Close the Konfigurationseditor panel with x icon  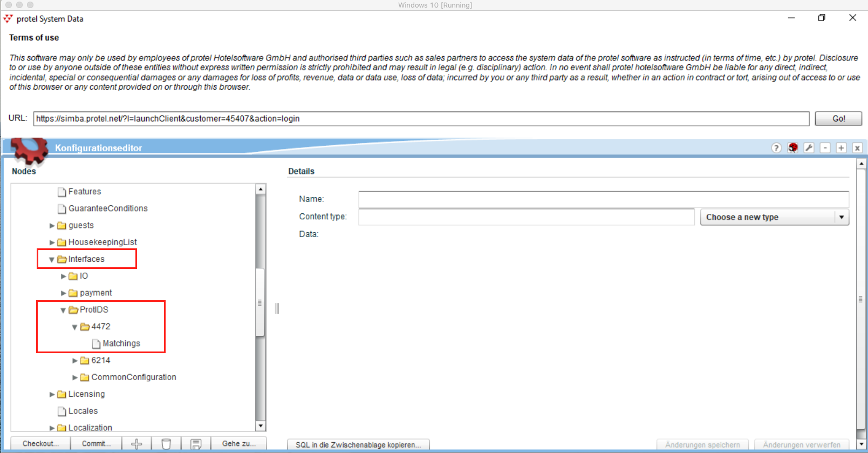point(857,148)
